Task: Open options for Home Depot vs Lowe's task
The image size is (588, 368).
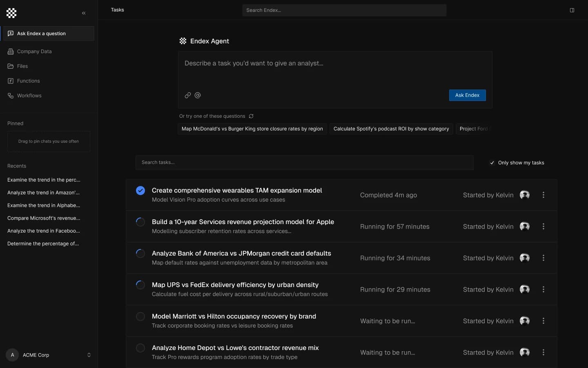Action: point(543,352)
